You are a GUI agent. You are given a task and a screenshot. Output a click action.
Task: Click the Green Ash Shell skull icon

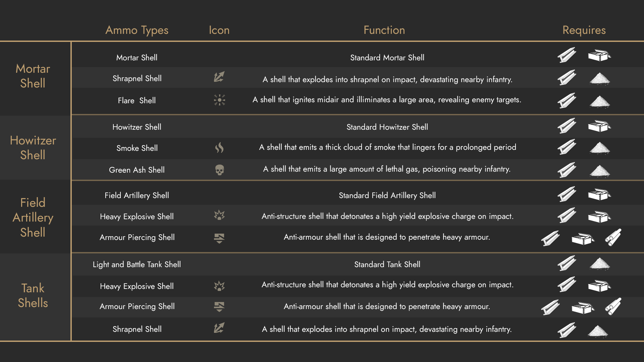click(x=219, y=170)
